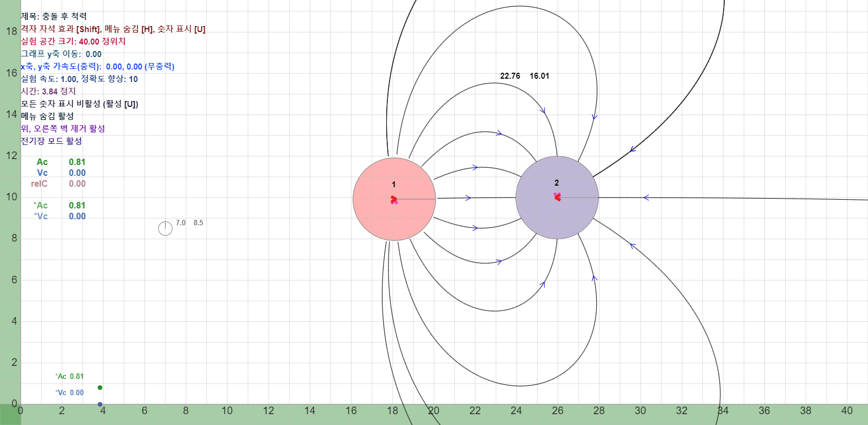Screen dimensions: 868x425
Task: Click the (무중력) gravity status text
Action: pos(159,66)
